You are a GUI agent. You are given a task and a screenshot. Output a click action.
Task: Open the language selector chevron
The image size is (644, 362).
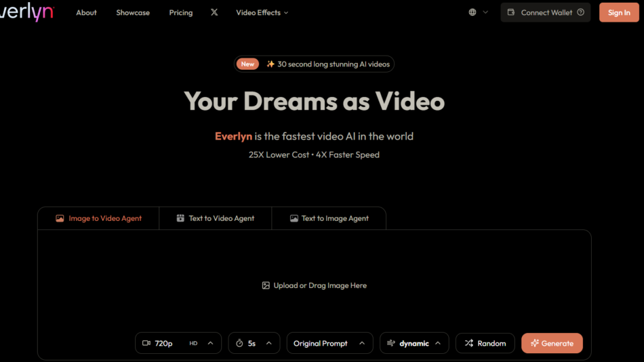(x=485, y=12)
